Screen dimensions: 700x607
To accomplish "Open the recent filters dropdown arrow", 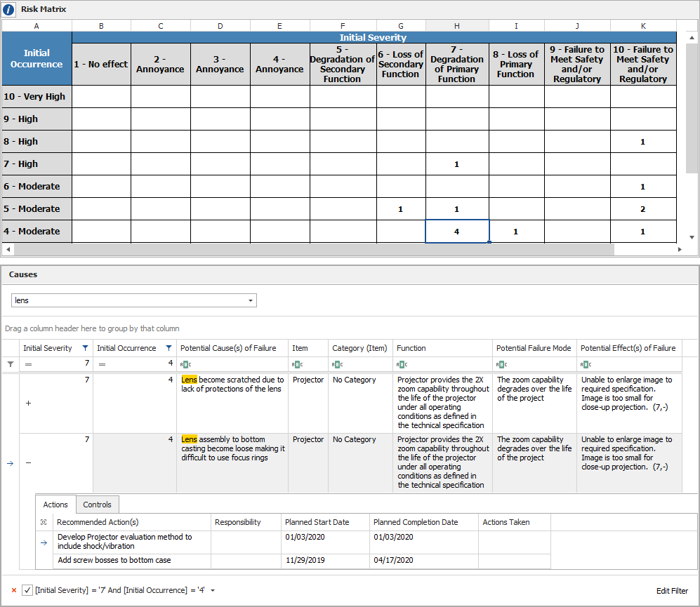I will click(213, 591).
